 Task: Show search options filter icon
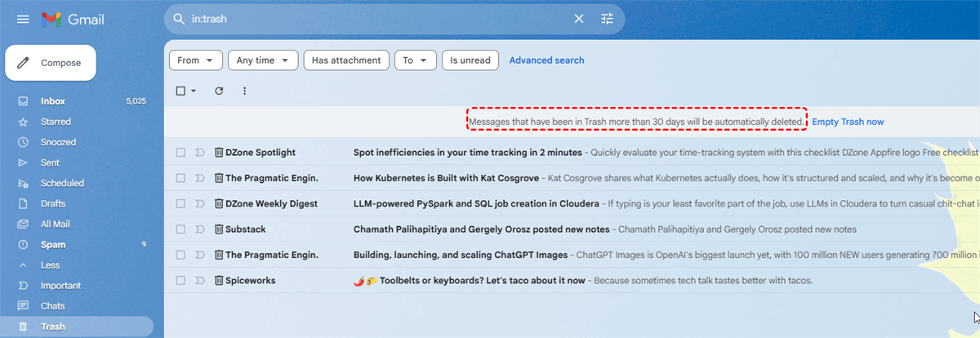(x=607, y=19)
